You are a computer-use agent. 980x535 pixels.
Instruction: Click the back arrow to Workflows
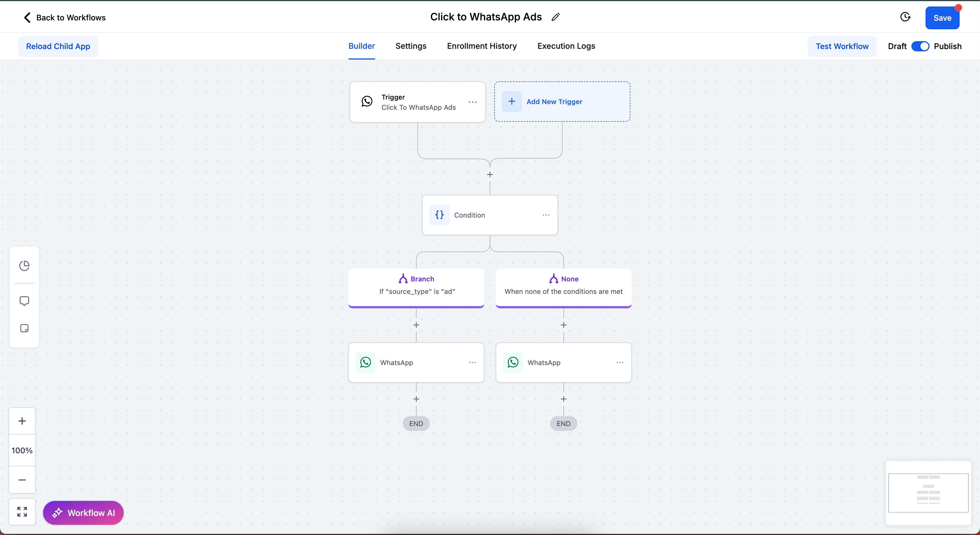tap(27, 18)
